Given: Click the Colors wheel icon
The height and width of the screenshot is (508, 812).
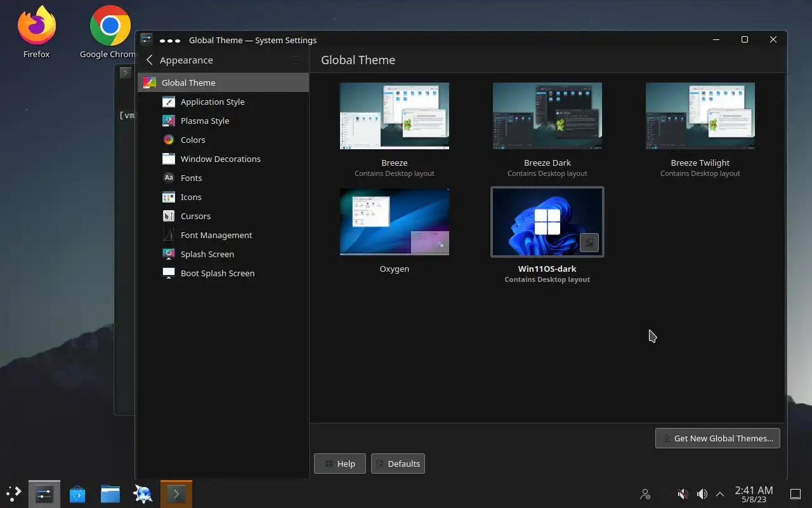Looking at the screenshot, I should (x=169, y=140).
